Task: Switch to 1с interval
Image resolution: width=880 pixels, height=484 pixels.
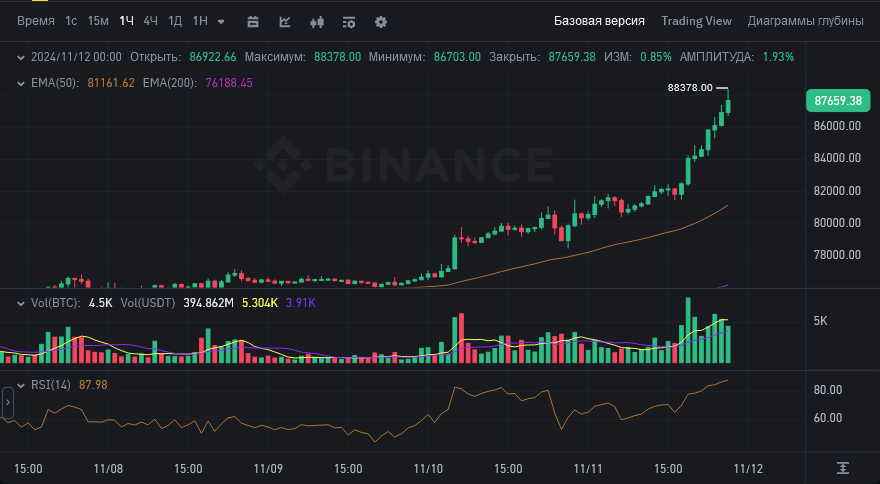Action: (71, 21)
